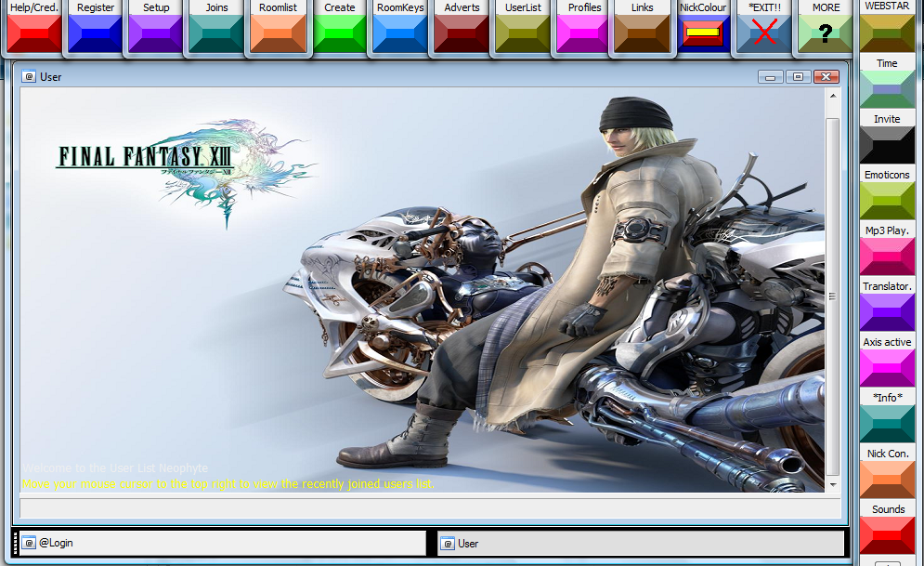Toggle the red Sounds button
Viewport: 924px width, 566px height.
pyautogui.click(x=887, y=534)
